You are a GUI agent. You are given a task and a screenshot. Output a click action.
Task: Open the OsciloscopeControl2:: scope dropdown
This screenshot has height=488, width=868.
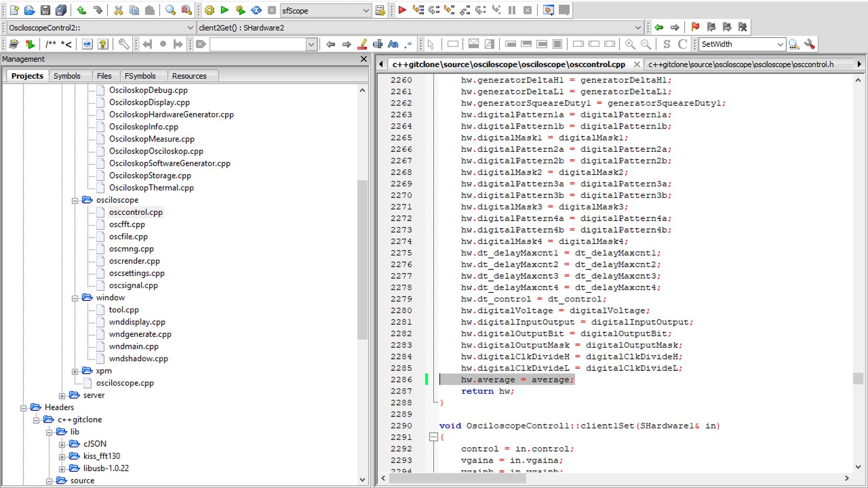click(x=190, y=27)
